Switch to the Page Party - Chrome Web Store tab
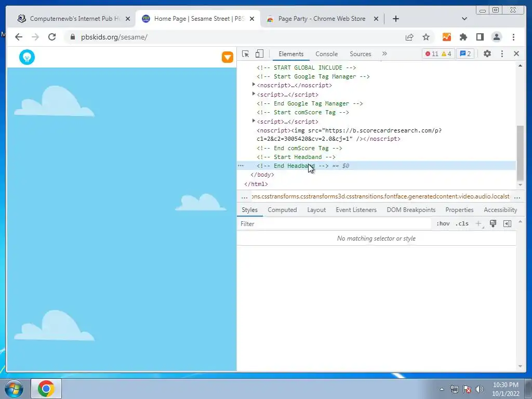The image size is (532, 399). pos(322,19)
